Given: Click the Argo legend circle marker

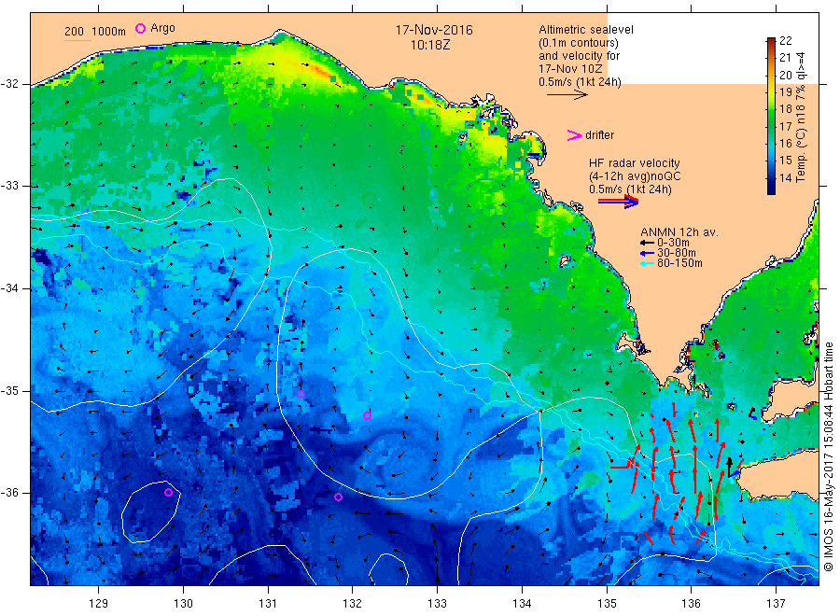Looking at the screenshot, I should (140, 28).
